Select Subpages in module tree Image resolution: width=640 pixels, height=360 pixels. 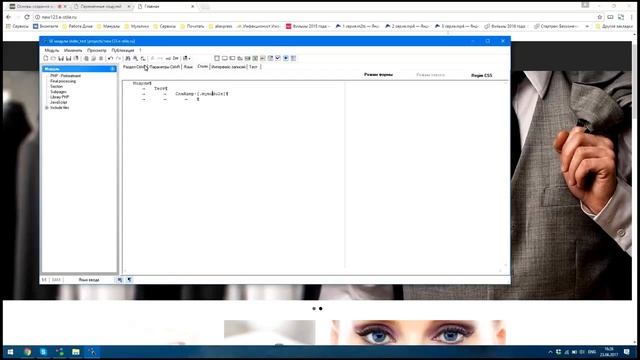coord(58,92)
